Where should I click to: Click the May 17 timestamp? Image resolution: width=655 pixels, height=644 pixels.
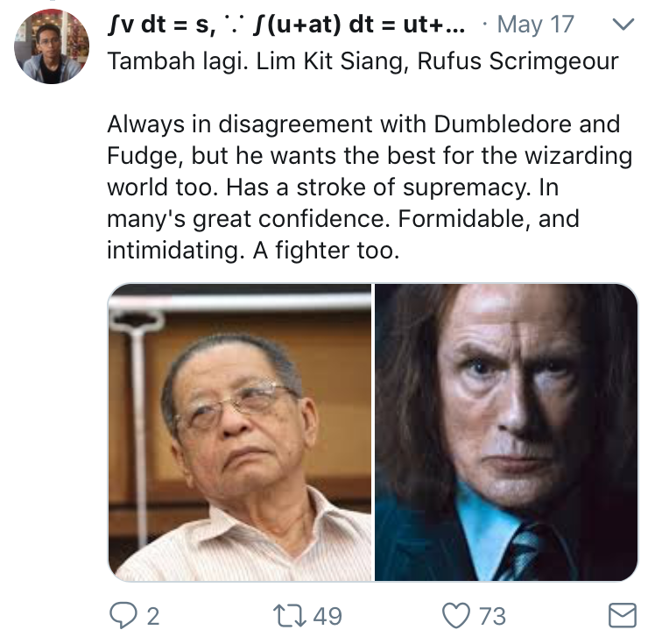point(535,25)
